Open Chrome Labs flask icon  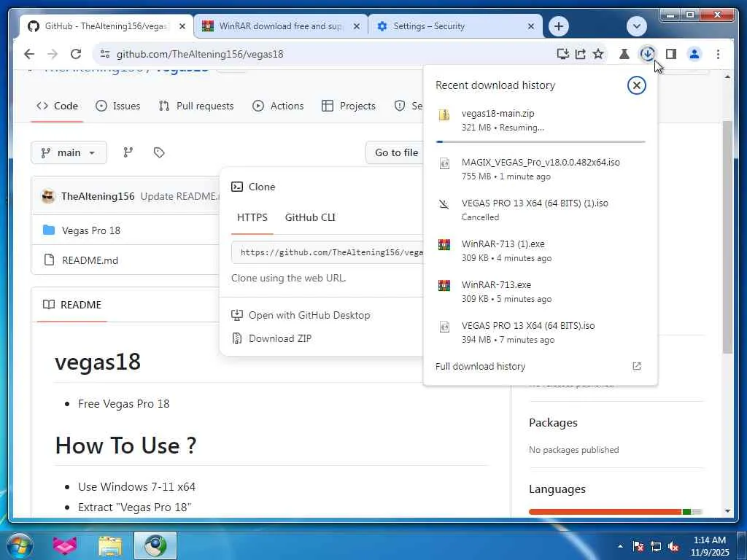click(624, 54)
